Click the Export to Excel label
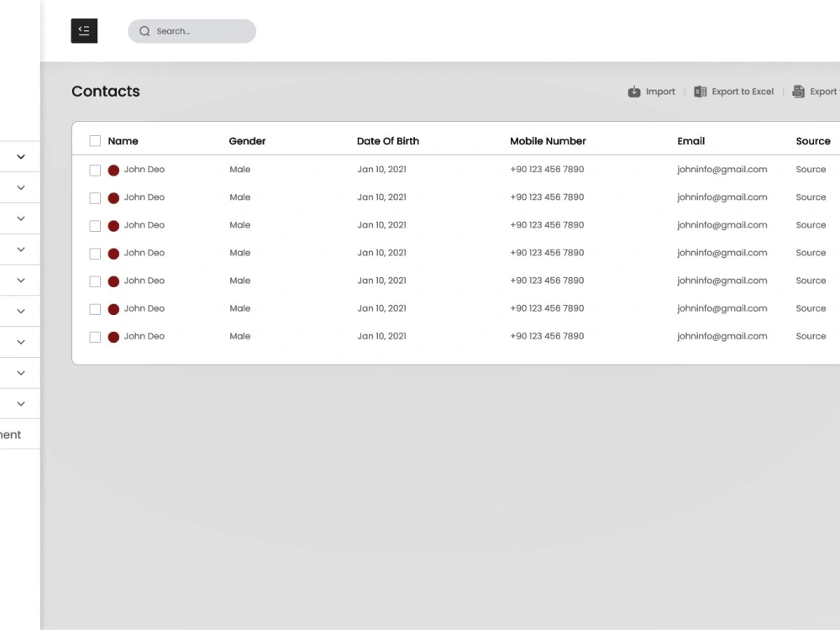This screenshot has width=840, height=630. coord(743,92)
